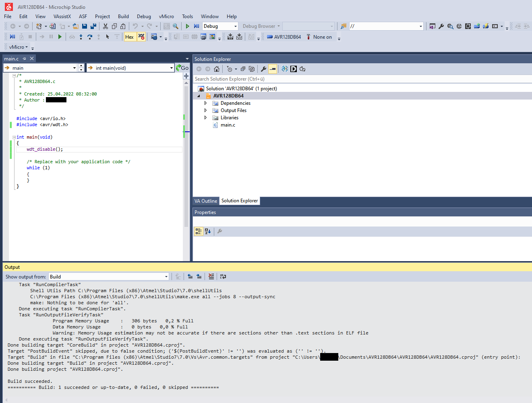532x403 pixels.
Task: Open the File menu
Action: 8,17
